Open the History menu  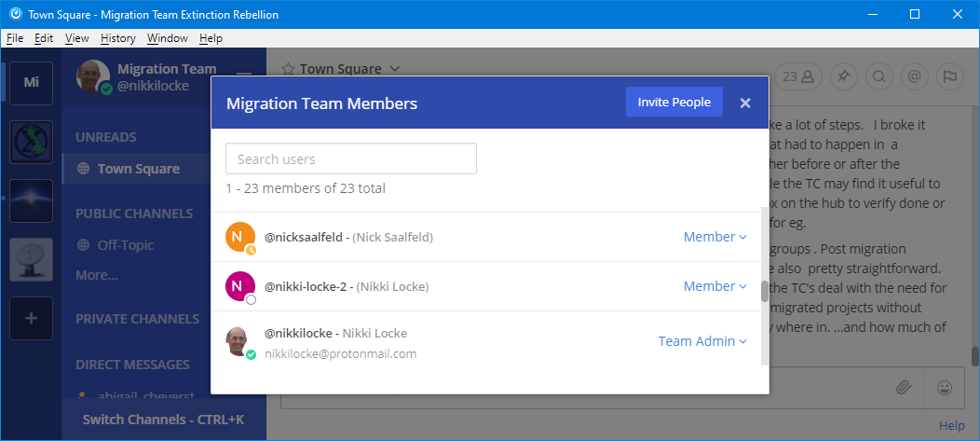117,38
